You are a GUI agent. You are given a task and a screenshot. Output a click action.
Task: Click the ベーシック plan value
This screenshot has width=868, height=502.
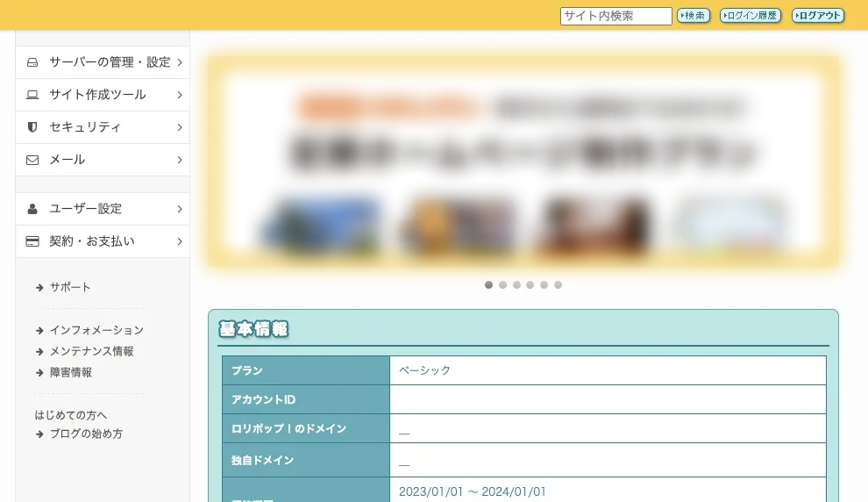tap(424, 370)
